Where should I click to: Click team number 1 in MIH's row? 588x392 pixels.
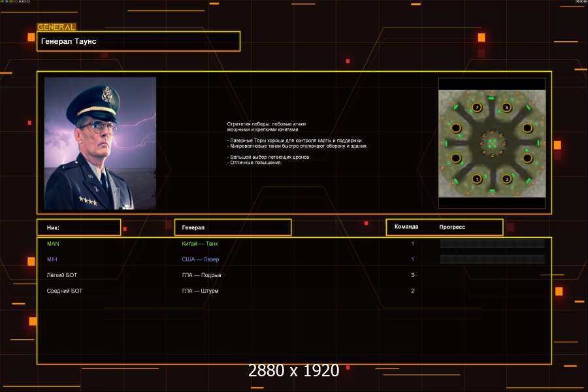coord(412,259)
